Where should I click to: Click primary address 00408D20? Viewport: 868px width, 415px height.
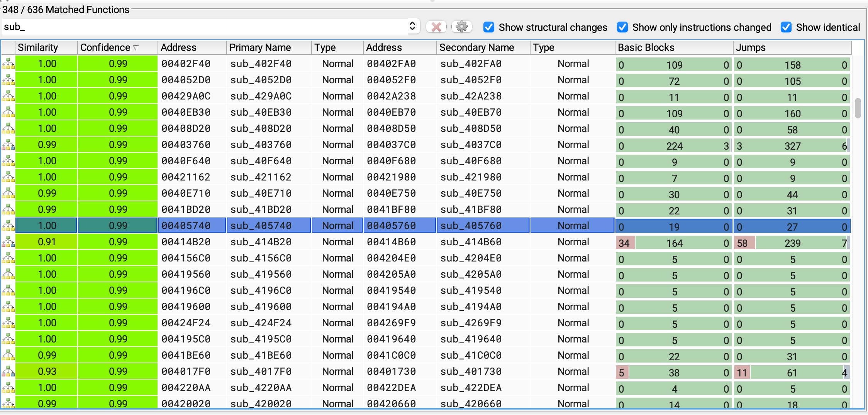click(186, 128)
